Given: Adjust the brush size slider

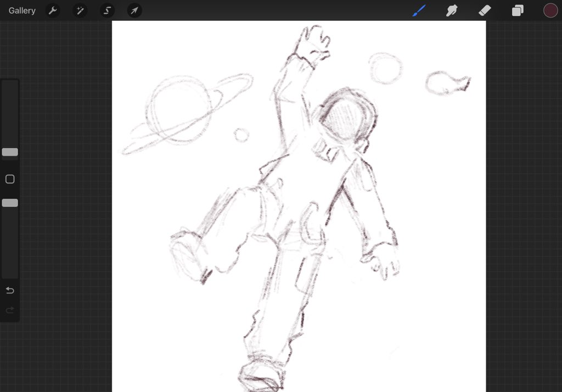Looking at the screenshot, I should click(10, 152).
